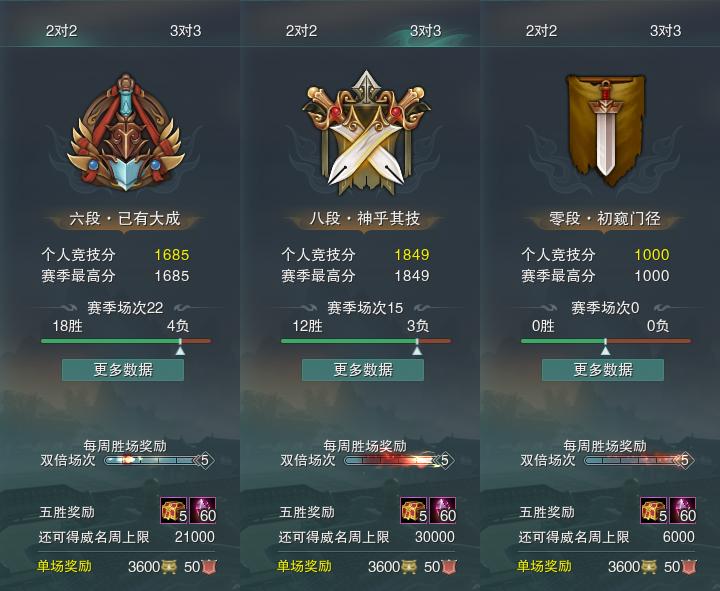
Task: Click the crossed-swords 八段 rank emblem
Action: coord(366,132)
